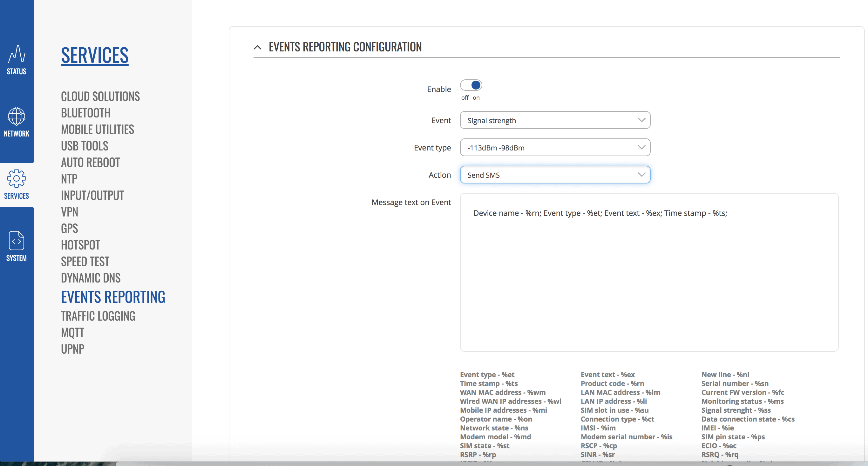Open the Event type dropdown
Screen dimensions: 868x466
pyautogui.click(x=555, y=148)
